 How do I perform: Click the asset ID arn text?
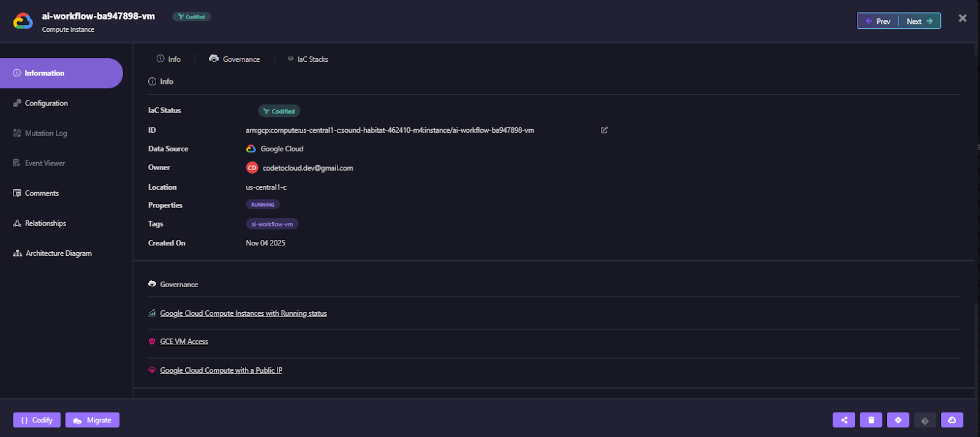(390, 130)
